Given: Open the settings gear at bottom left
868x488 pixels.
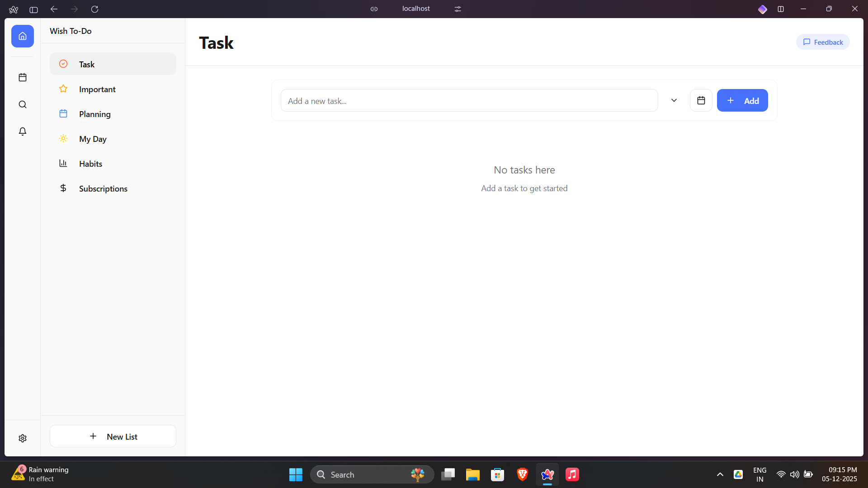Looking at the screenshot, I should 23,438.
